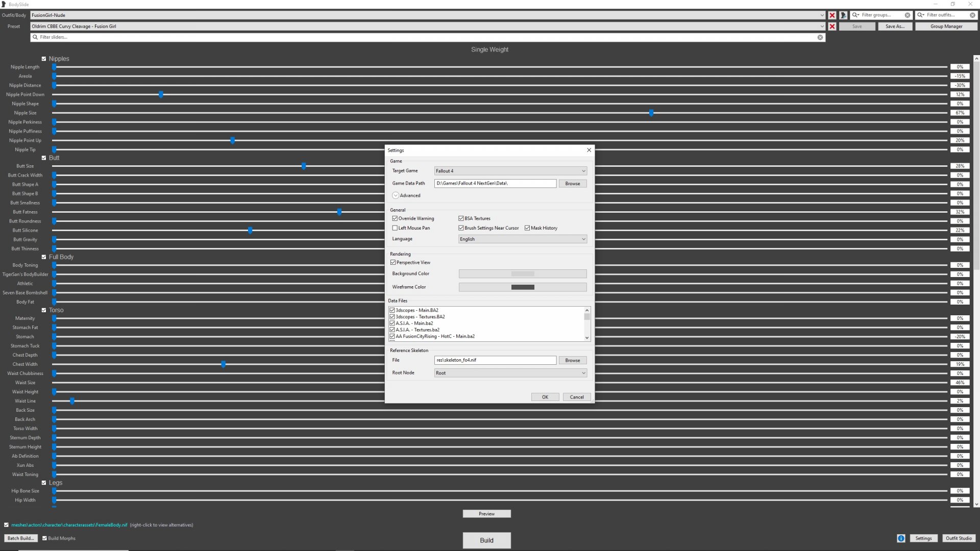Screen dimensions: 980x551
Task: Disable the Override Warning checkbox
Action: 395,218
